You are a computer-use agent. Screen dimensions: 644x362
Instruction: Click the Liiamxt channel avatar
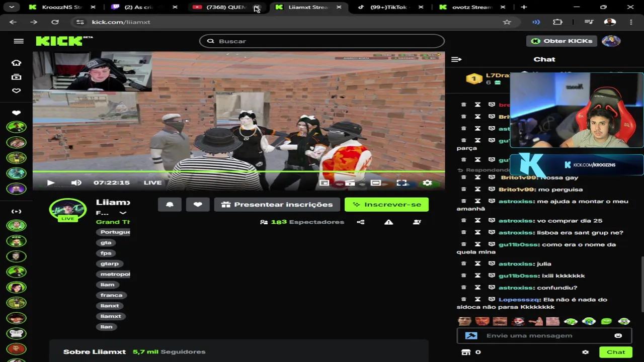pyautogui.click(x=67, y=210)
